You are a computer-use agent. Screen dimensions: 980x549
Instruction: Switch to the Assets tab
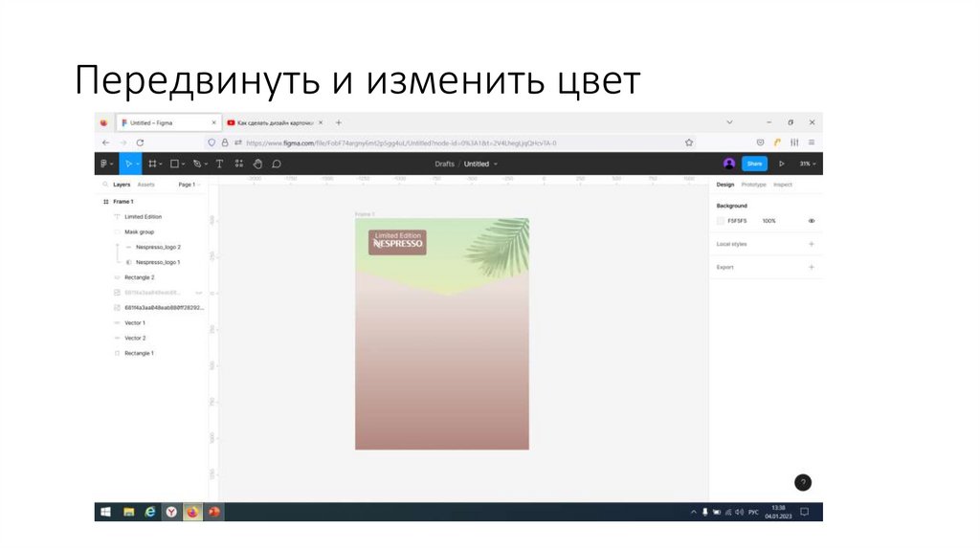click(145, 185)
